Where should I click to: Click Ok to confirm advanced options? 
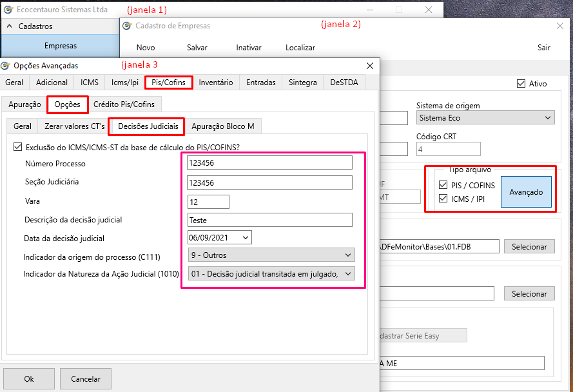(x=29, y=379)
